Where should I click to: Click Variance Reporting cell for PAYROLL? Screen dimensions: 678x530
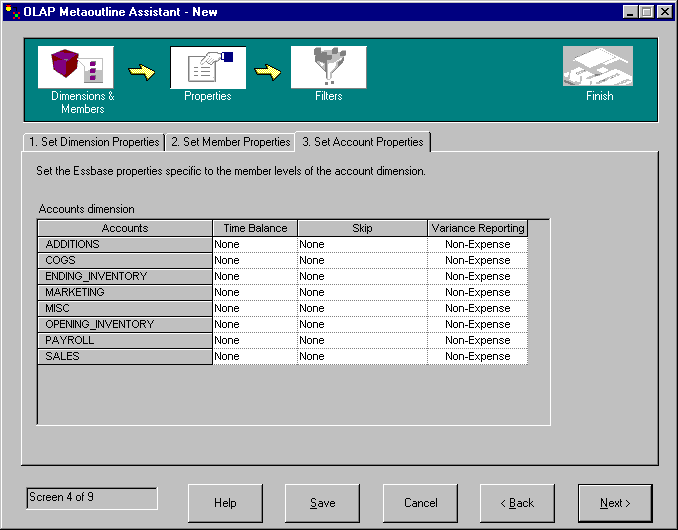[x=478, y=340]
